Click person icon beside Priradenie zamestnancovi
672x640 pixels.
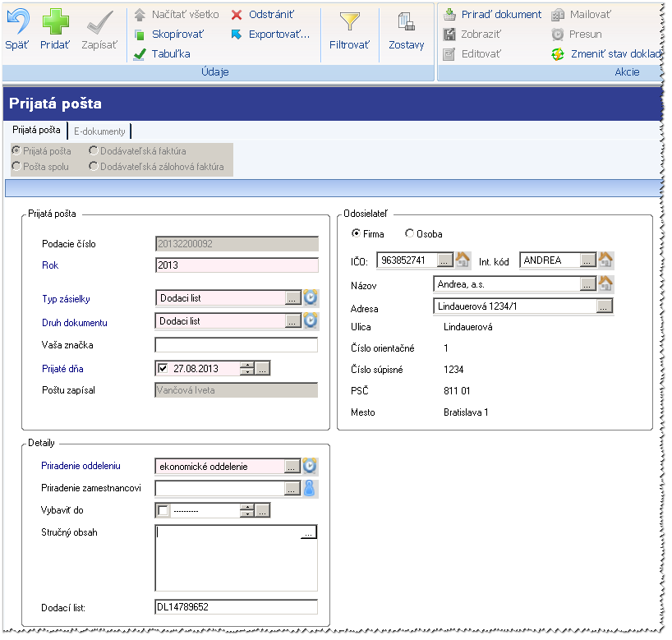coord(310,489)
